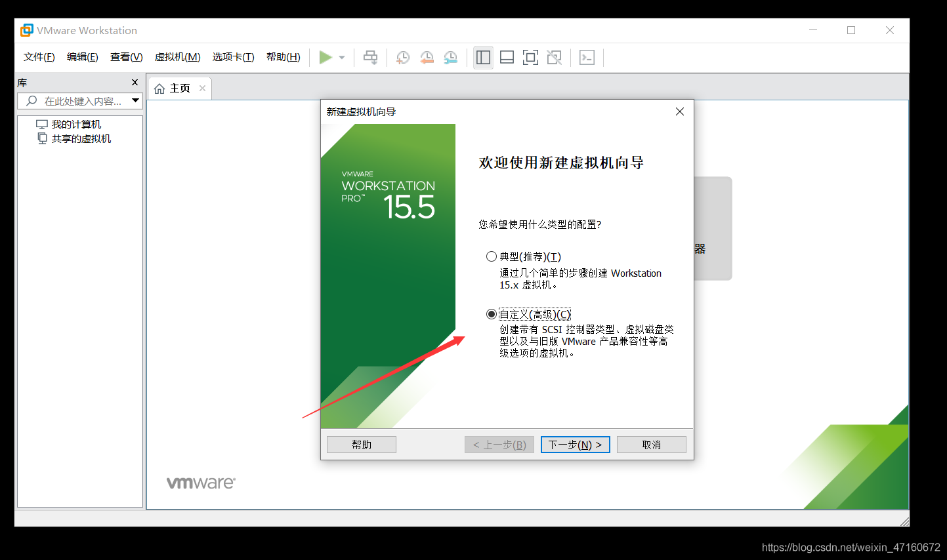Open the 编辑(E) menu
Image resolution: width=947 pixels, height=560 pixels.
pos(83,57)
